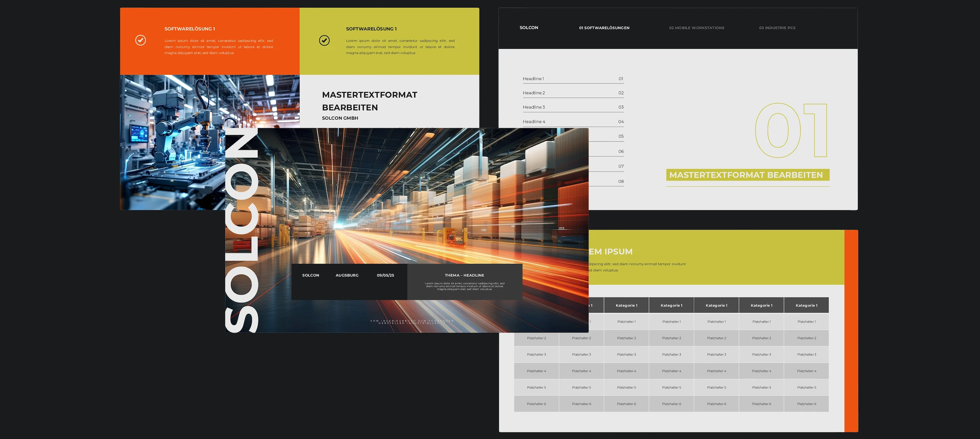Select Headline 1 in the contents list

(533, 79)
